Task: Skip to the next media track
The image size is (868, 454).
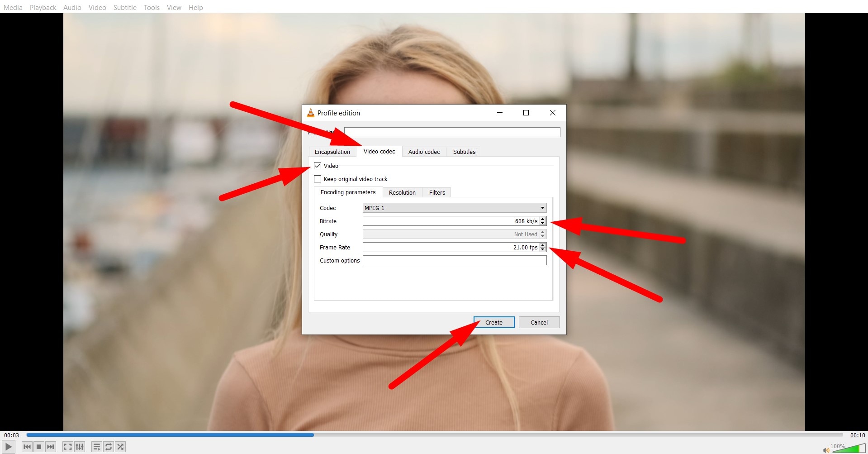Action: [x=51, y=447]
